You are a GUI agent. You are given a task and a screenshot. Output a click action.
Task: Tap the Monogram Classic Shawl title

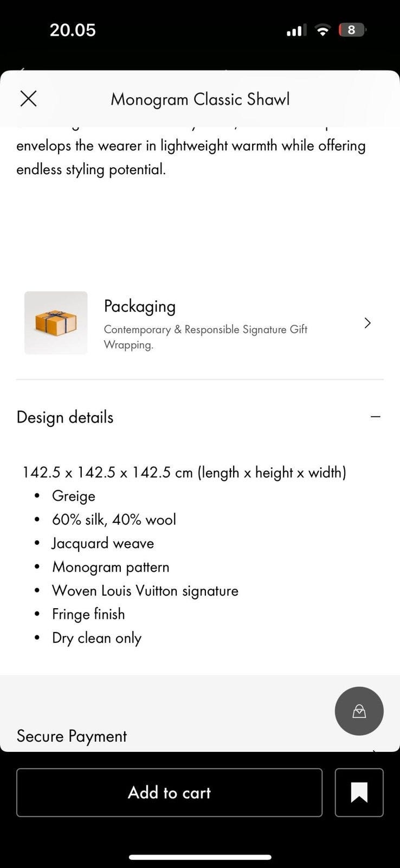click(200, 99)
